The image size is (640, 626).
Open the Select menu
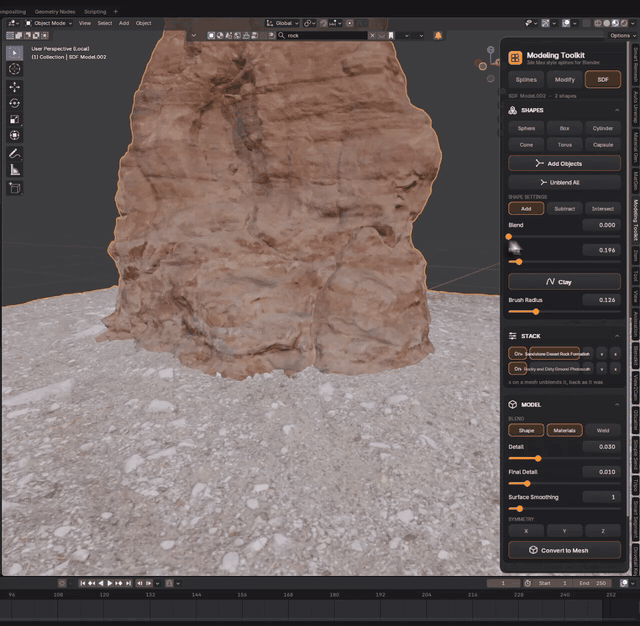(104, 23)
